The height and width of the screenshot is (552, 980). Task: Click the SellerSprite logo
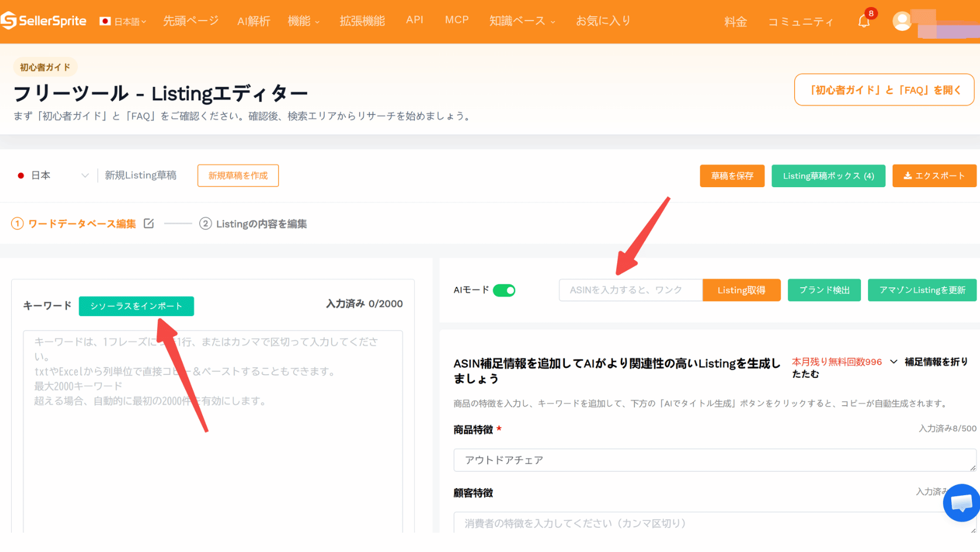44,21
